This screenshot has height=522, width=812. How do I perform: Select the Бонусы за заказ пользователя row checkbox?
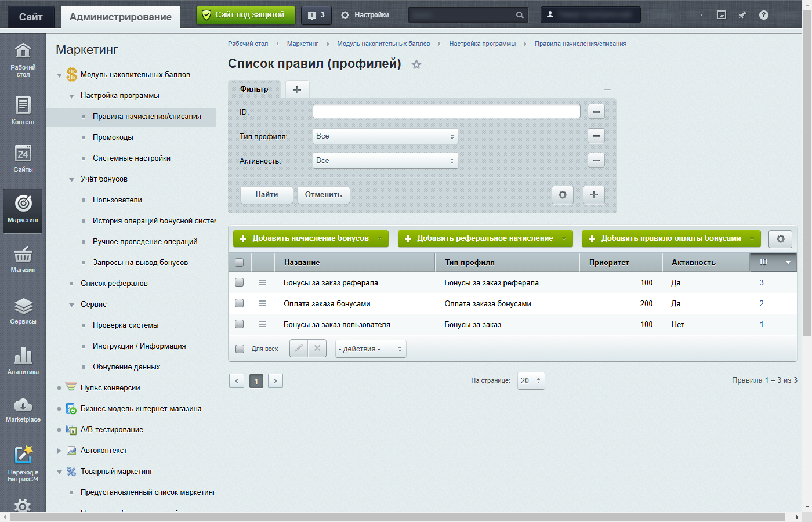[x=240, y=324]
